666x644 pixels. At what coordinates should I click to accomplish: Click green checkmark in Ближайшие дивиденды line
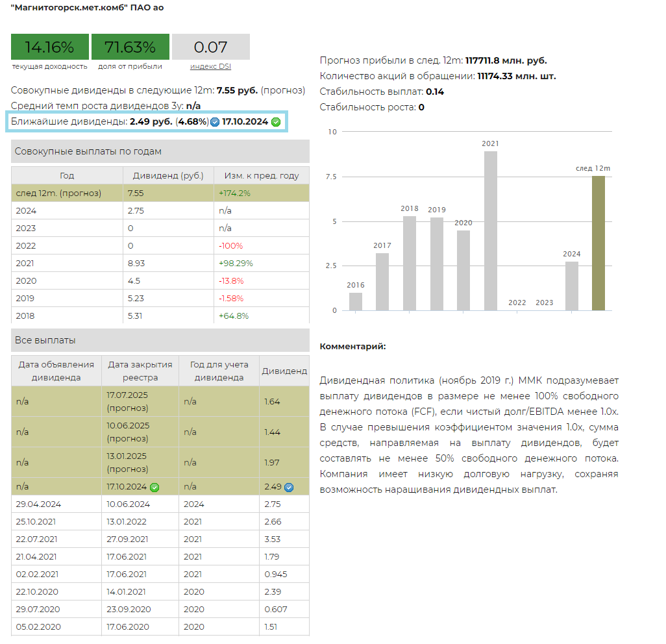coord(276,122)
